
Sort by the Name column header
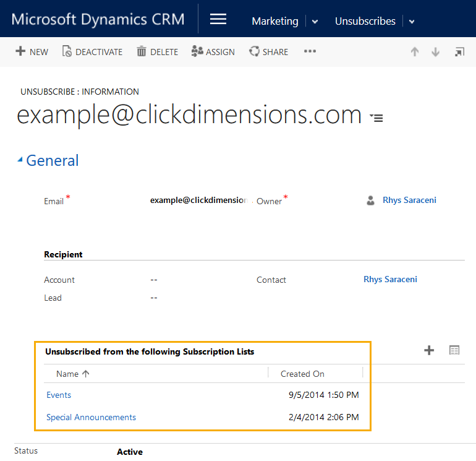(x=67, y=374)
